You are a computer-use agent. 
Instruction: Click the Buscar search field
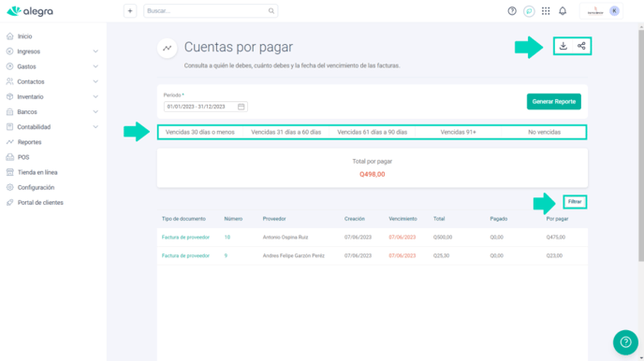click(211, 11)
